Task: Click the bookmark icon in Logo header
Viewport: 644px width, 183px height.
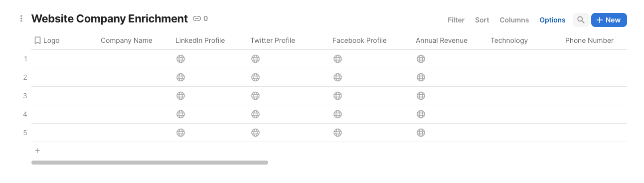Action: [37, 40]
